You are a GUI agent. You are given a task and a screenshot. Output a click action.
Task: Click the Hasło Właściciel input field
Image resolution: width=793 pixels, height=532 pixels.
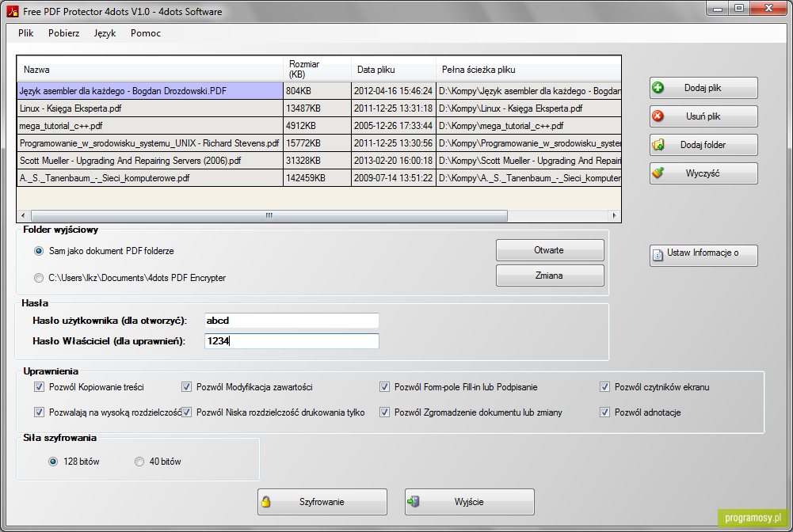(292, 341)
